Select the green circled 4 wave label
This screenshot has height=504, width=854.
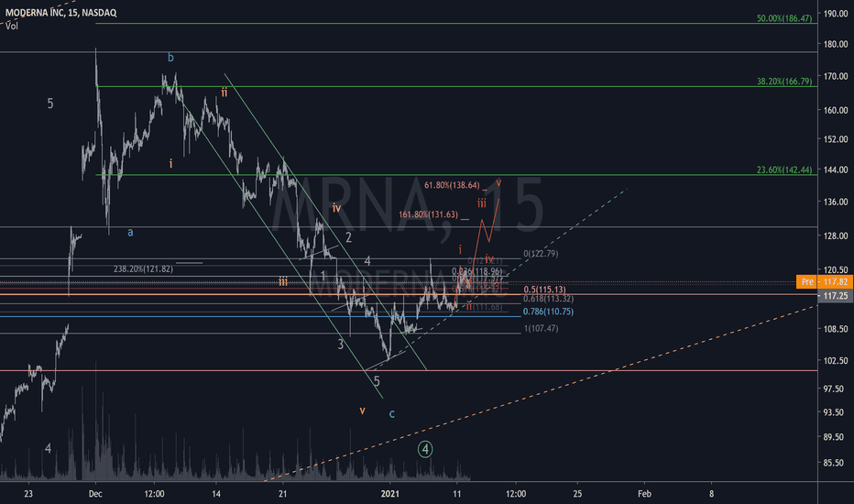tap(425, 449)
